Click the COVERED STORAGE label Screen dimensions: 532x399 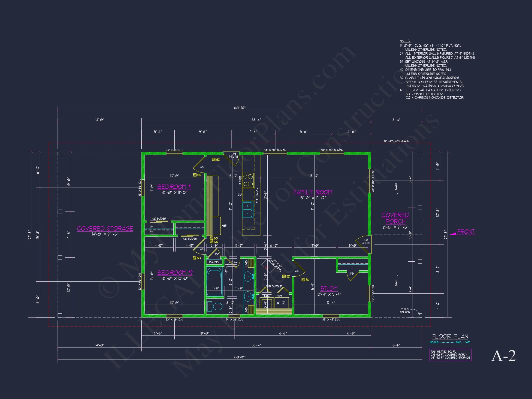click(105, 229)
